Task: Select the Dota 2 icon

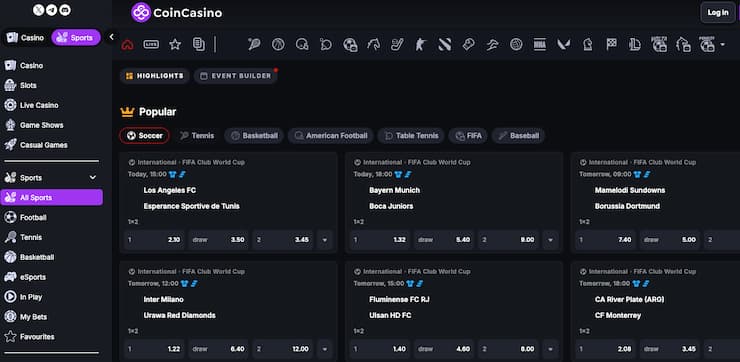Action: tap(445, 44)
